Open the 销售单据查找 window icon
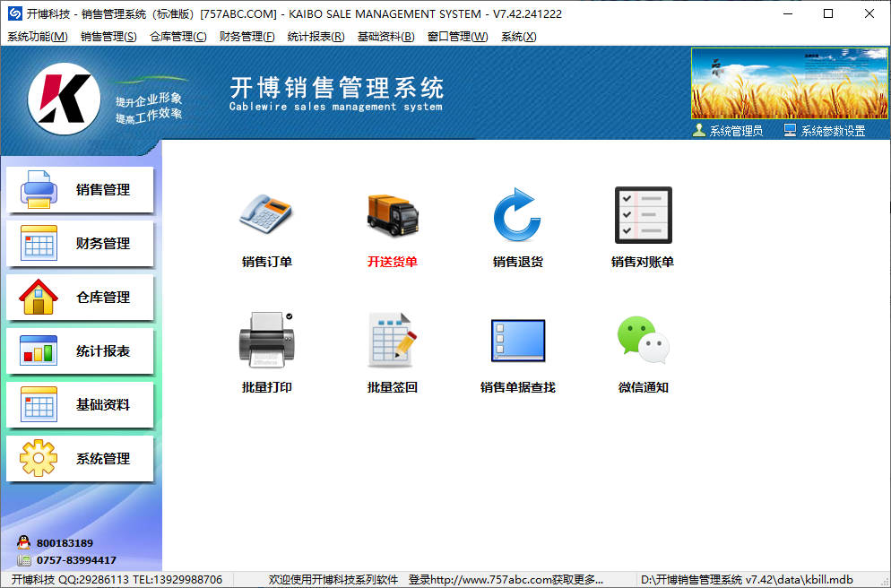Image resolution: width=891 pixels, height=588 pixels. click(518, 341)
